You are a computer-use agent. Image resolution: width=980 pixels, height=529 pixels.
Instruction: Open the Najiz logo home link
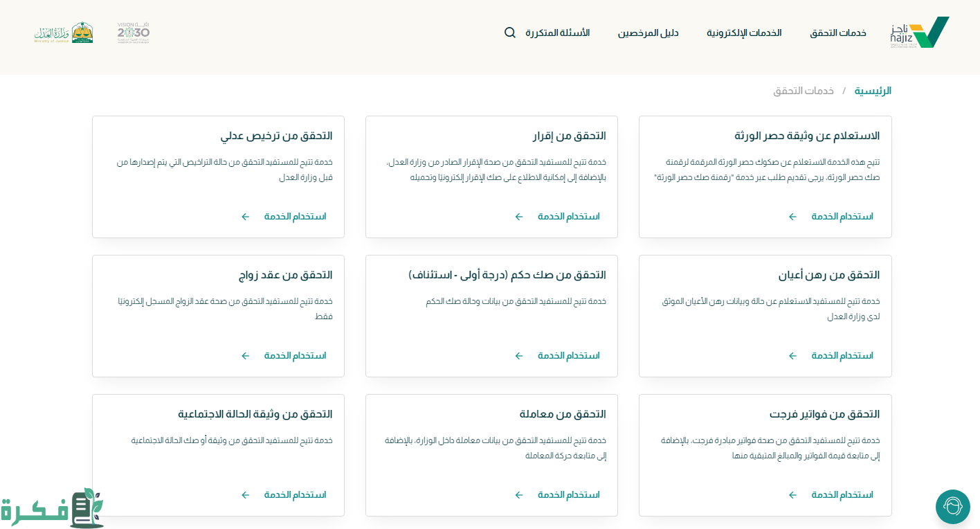(x=919, y=33)
